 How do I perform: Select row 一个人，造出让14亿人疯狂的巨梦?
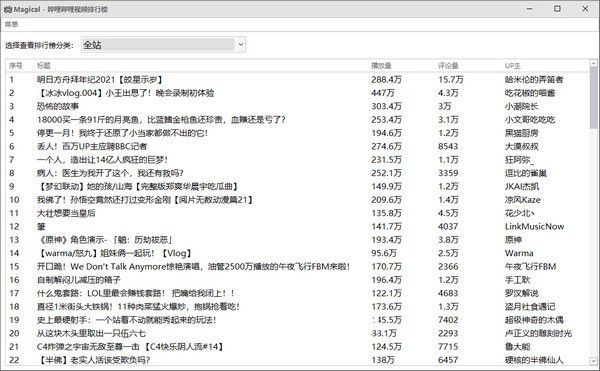298,160
